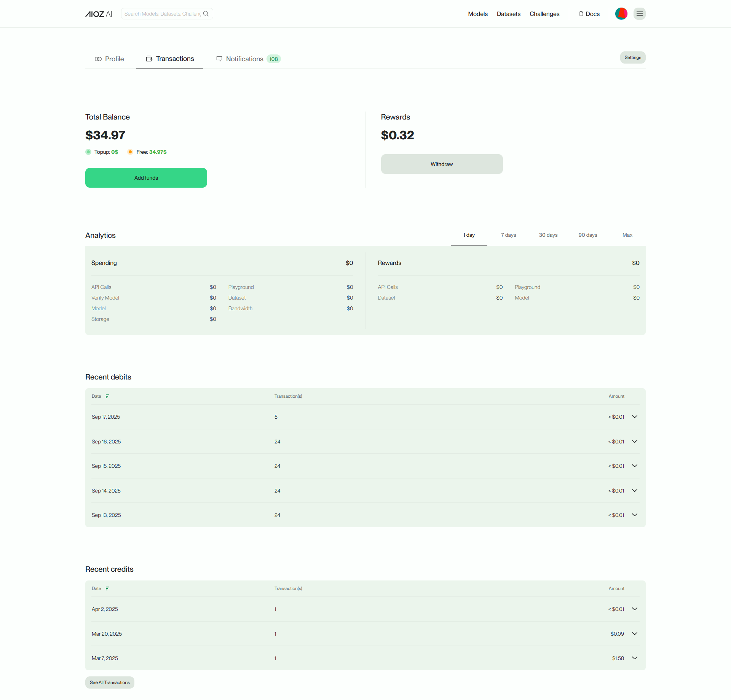Select the 7 days analytics filter

pyautogui.click(x=508, y=235)
